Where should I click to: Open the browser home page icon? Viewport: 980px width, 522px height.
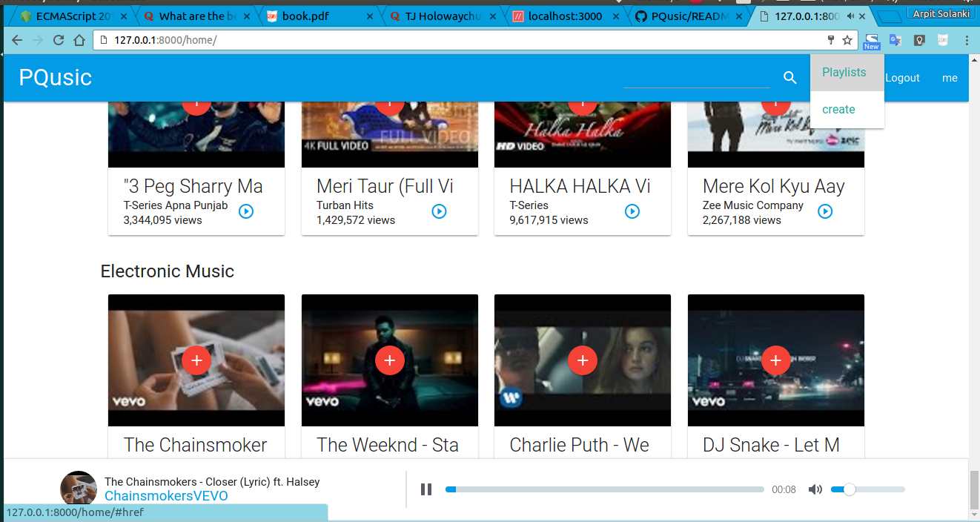[79, 40]
